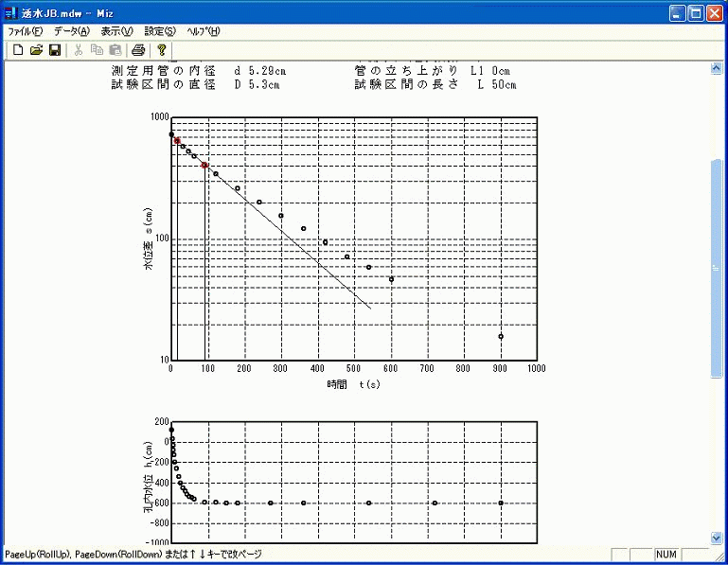Click the Cut scissors icon
This screenshot has width=728, height=565.
[x=80, y=49]
